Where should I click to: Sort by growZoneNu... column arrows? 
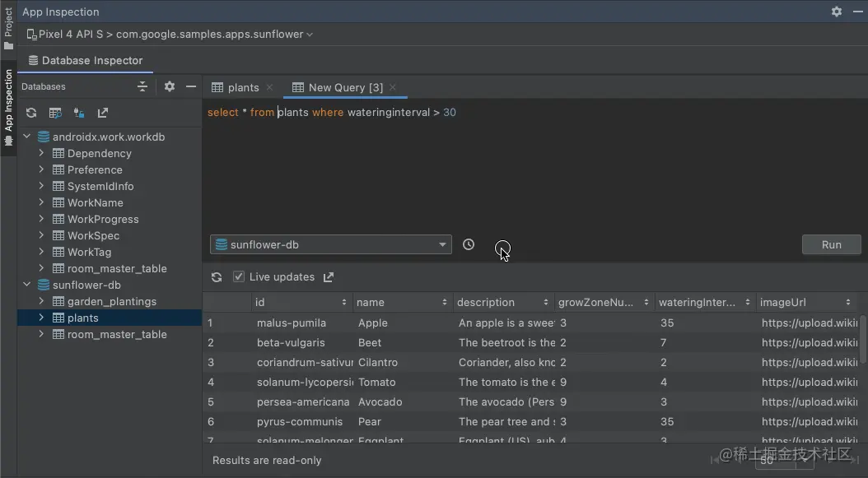(646, 302)
